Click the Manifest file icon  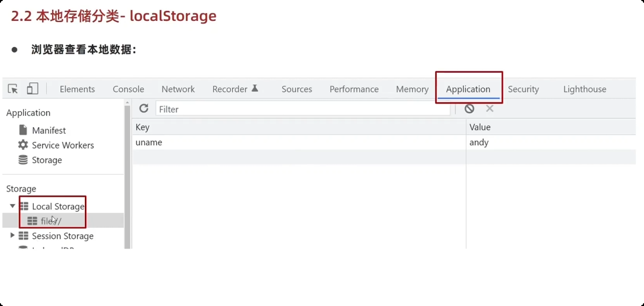(23, 130)
